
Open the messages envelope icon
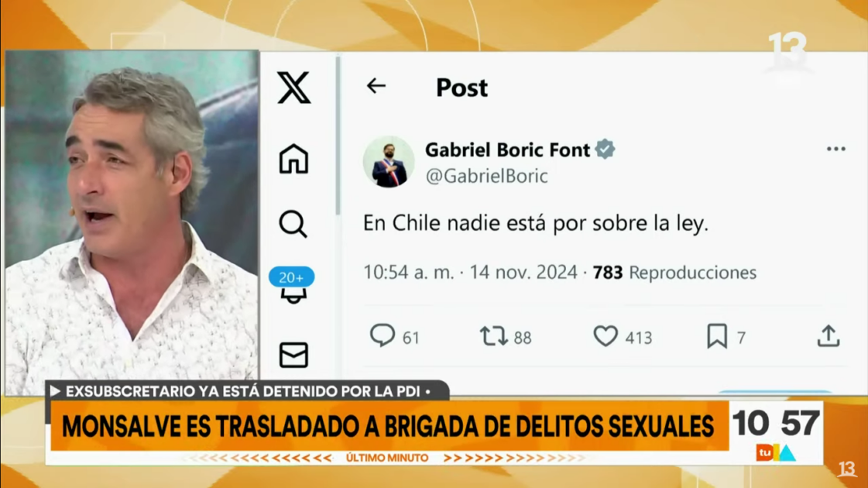293,355
